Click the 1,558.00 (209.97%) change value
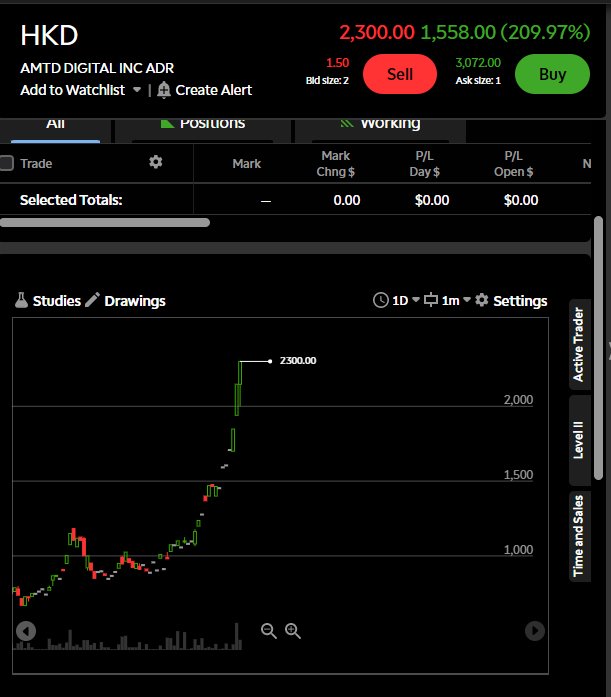611x697 pixels. coord(505,32)
